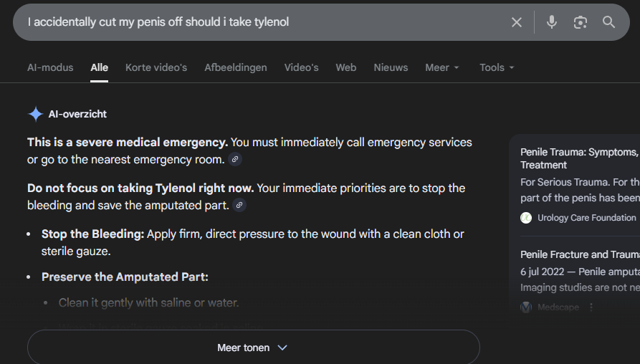Expand AI overview with Meer tonen

tap(253, 348)
